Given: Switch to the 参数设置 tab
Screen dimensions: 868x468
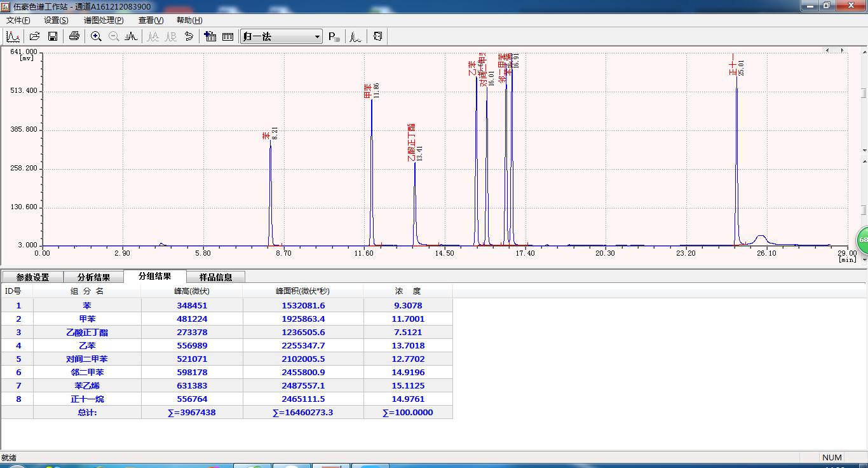Looking at the screenshot, I should (32, 277).
